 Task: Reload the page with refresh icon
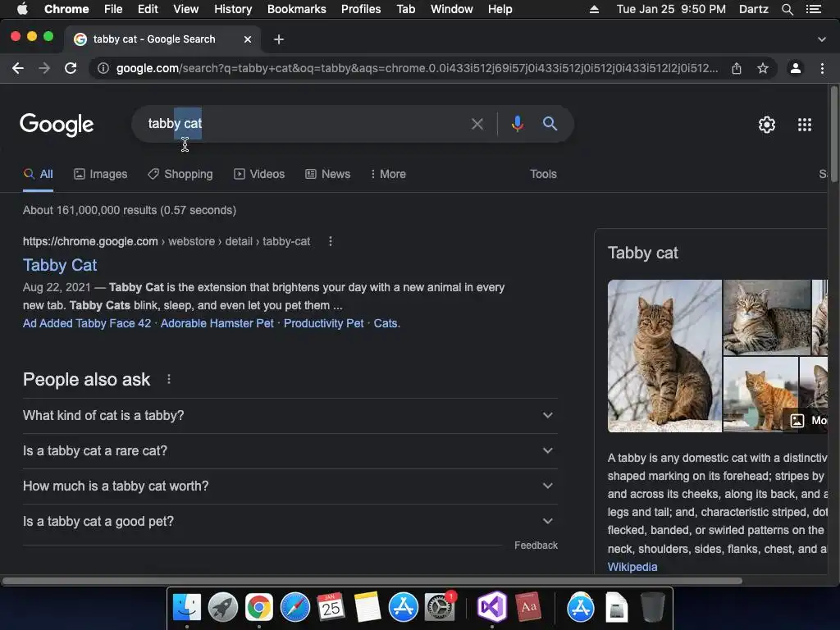coord(71,68)
